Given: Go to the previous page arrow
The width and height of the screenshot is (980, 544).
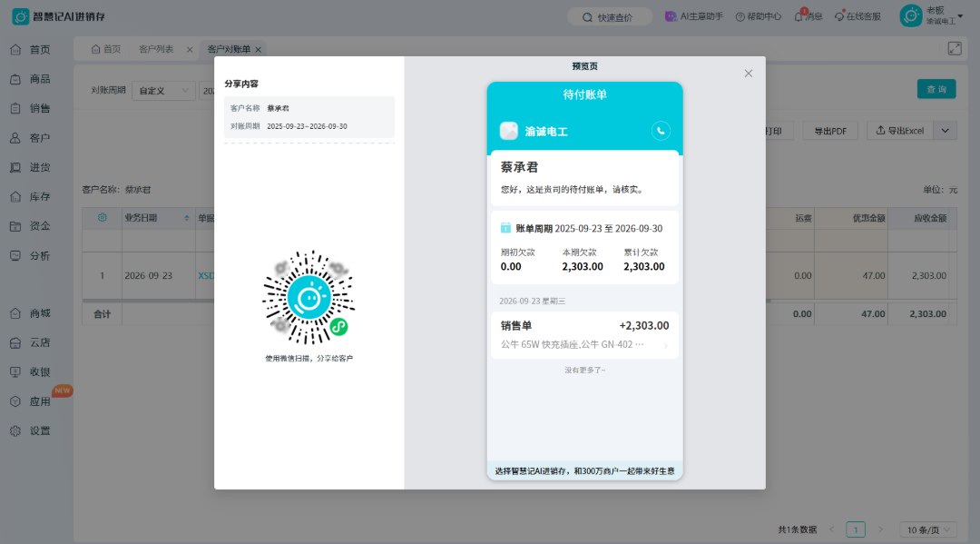Looking at the screenshot, I should 831,529.
